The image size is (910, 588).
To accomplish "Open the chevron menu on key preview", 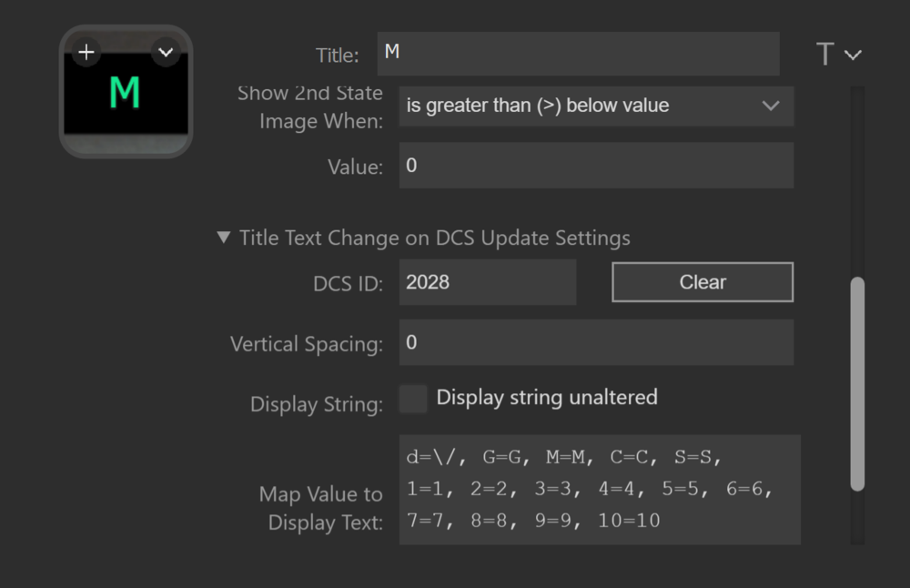I will 165,52.
